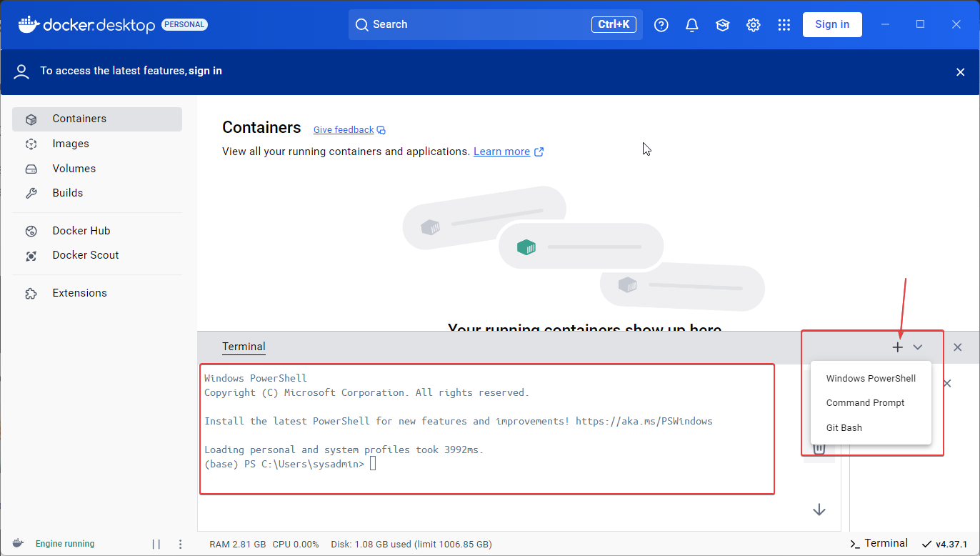Switch to the Terminal tab
The height and width of the screenshot is (556, 980).
coord(244,347)
